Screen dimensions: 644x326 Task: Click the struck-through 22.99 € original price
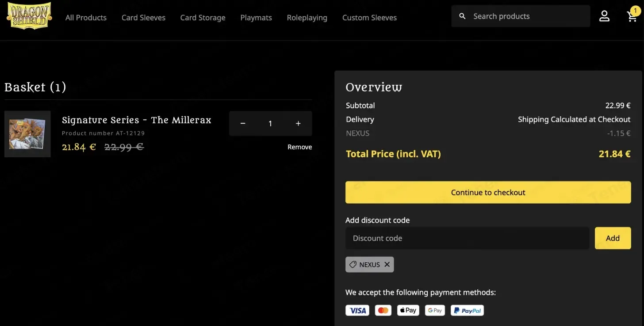coord(124,147)
